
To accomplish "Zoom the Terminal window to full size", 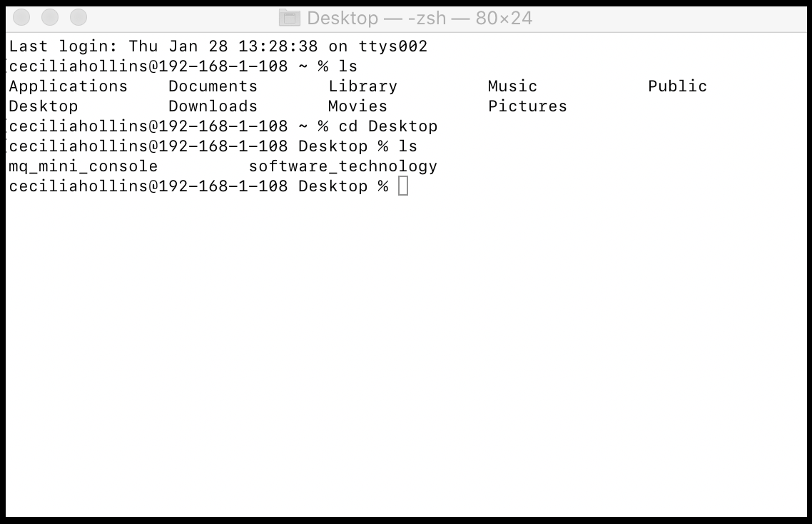I will (78, 17).
